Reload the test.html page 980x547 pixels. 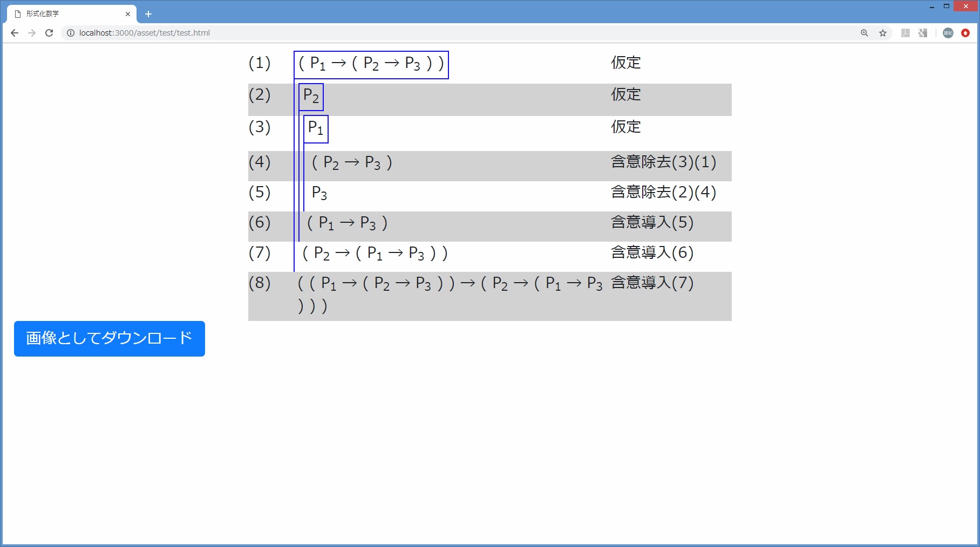49,33
